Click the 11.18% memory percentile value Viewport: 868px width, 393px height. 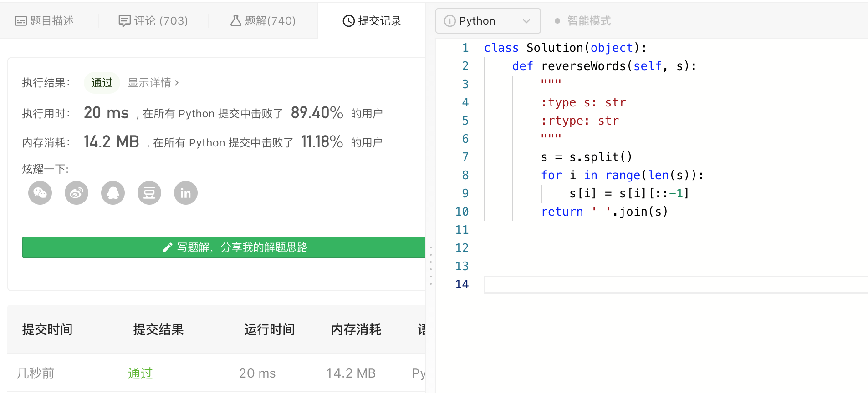click(322, 142)
